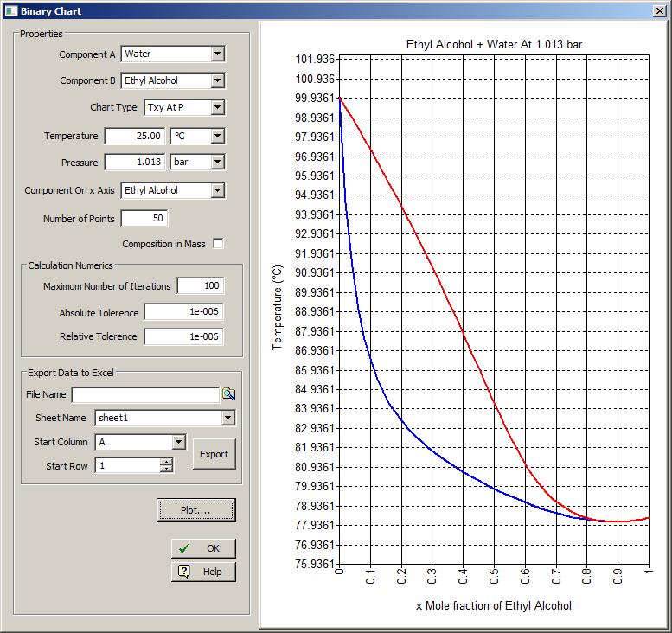Open Help for the chart dialog

(203, 572)
